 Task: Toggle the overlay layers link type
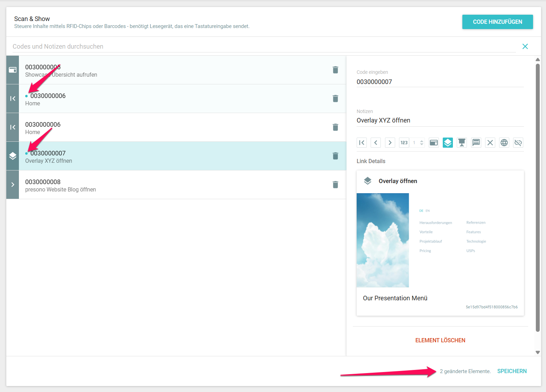click(448, 143)
